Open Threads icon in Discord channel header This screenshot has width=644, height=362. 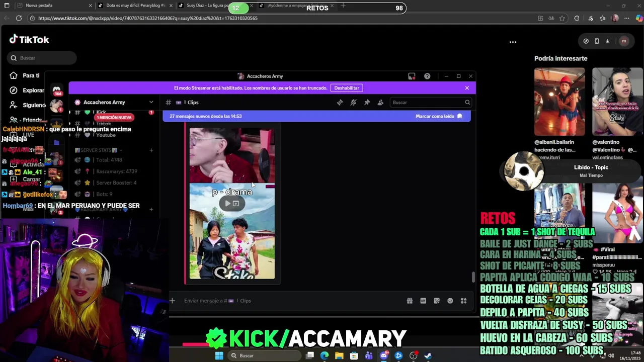340,103
